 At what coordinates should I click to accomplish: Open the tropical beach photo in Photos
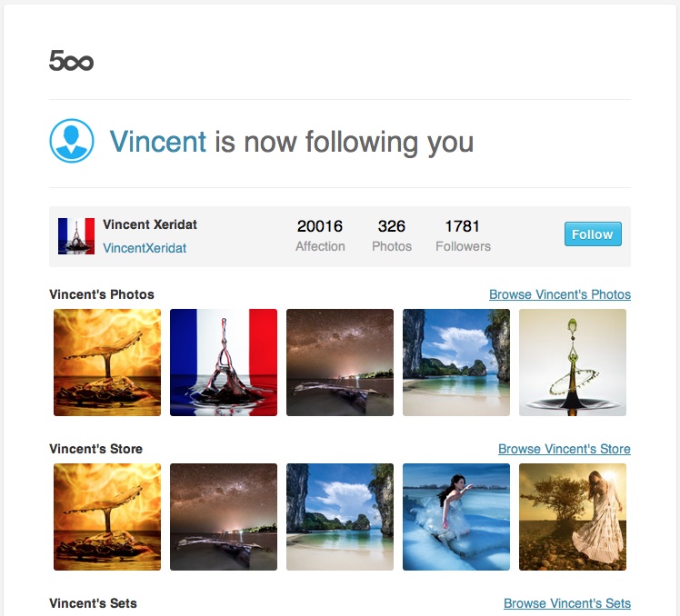coord(456,363)
